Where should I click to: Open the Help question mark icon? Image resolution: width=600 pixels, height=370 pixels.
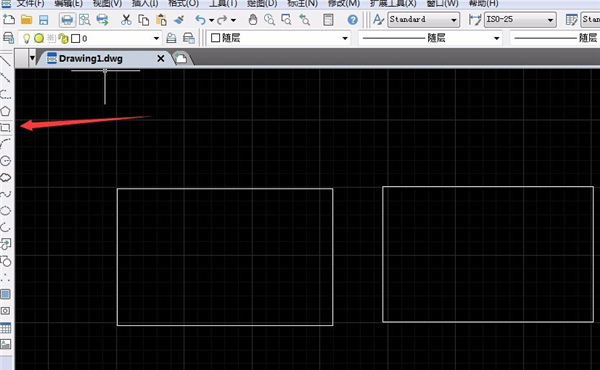(x=352, y=20)
